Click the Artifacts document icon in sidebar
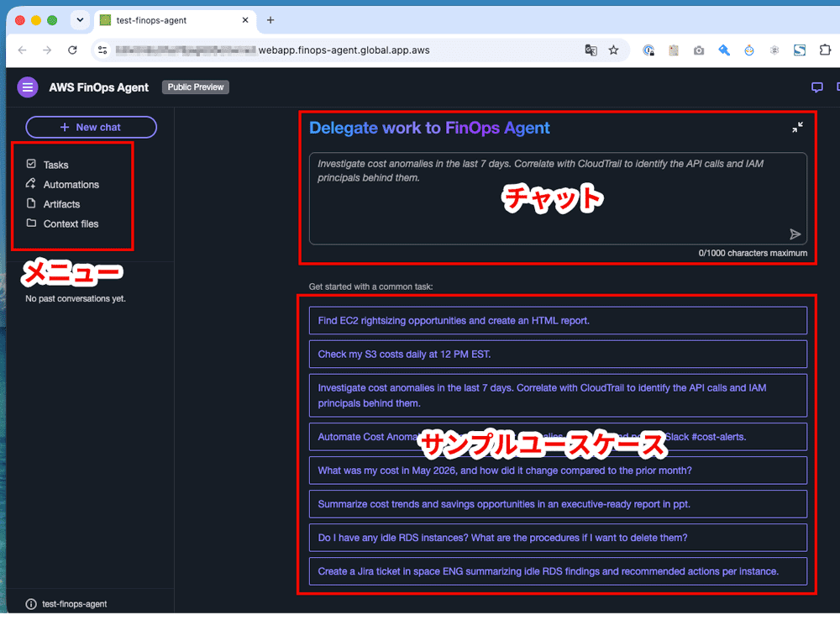The width and height of the screenshot is (840, 636). click(31, 203)
